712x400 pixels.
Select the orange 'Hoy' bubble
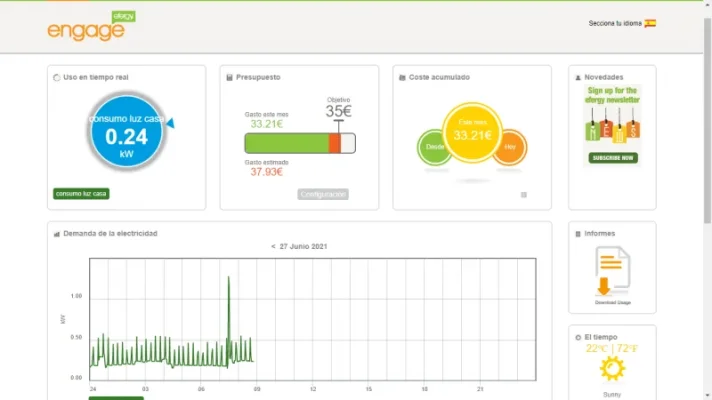click(x=510, y=147)
